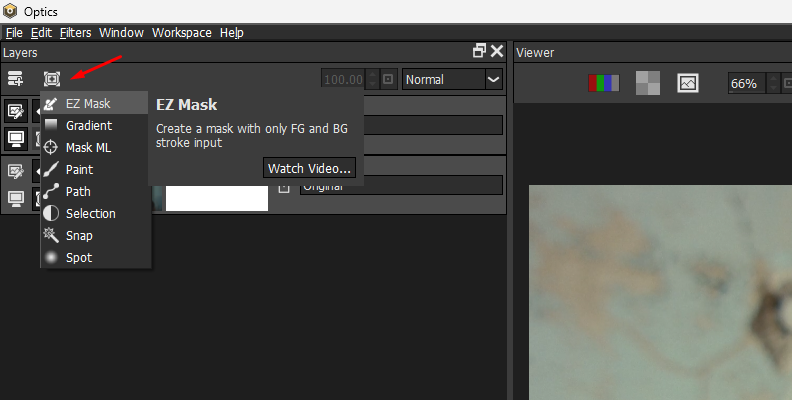Click the white mask thumbnail on Original layer
The height and width of the screenshot is (400, 792).
pos(217,198)
